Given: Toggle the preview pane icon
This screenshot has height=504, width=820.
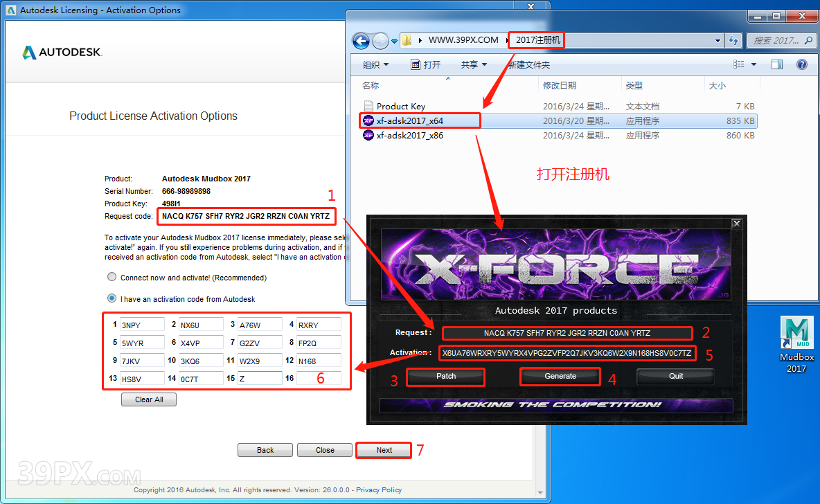Looking at the screenshot, I should click(x=777, y=64).
